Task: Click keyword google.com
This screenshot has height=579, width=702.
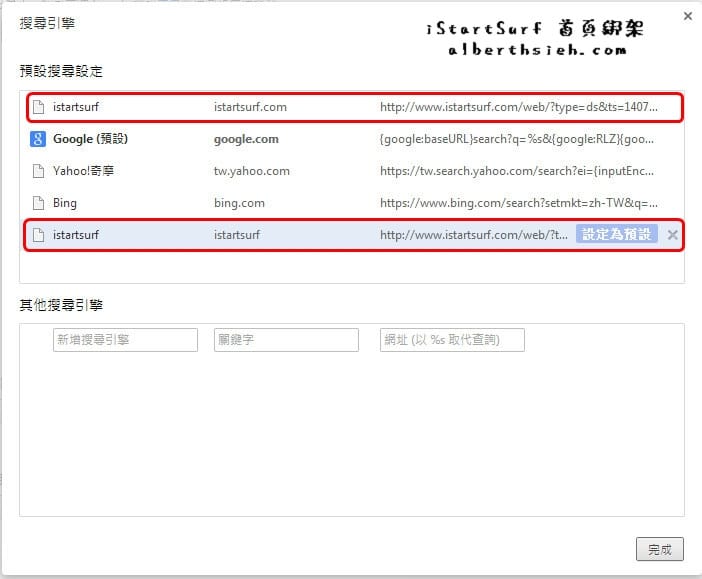Action: click(246, 139)
